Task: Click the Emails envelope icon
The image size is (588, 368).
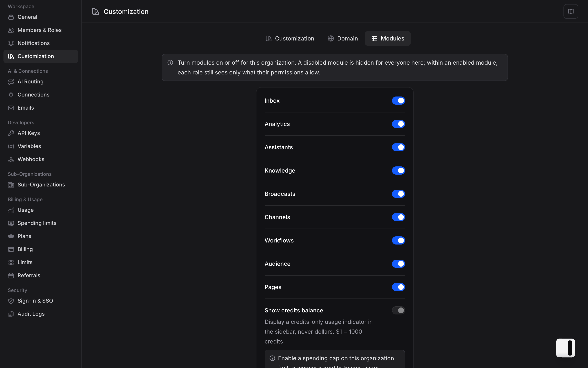Action: 11,108
